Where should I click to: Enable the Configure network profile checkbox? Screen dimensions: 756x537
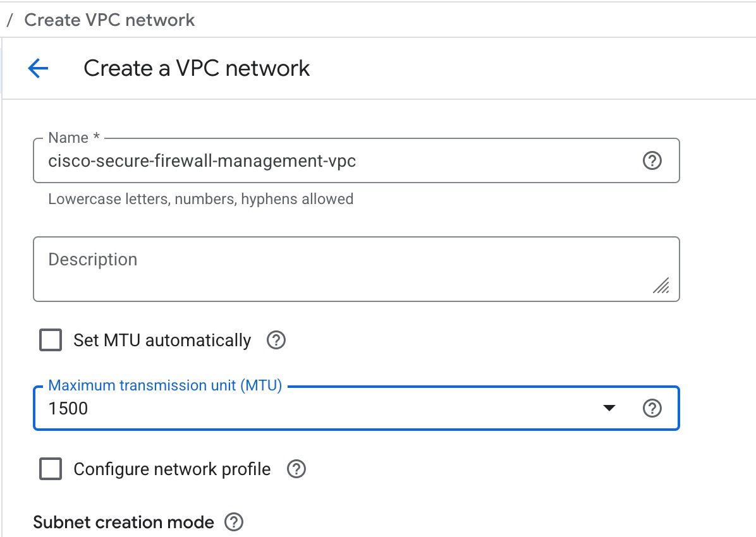pyautogui.click(x=51, y=469)
